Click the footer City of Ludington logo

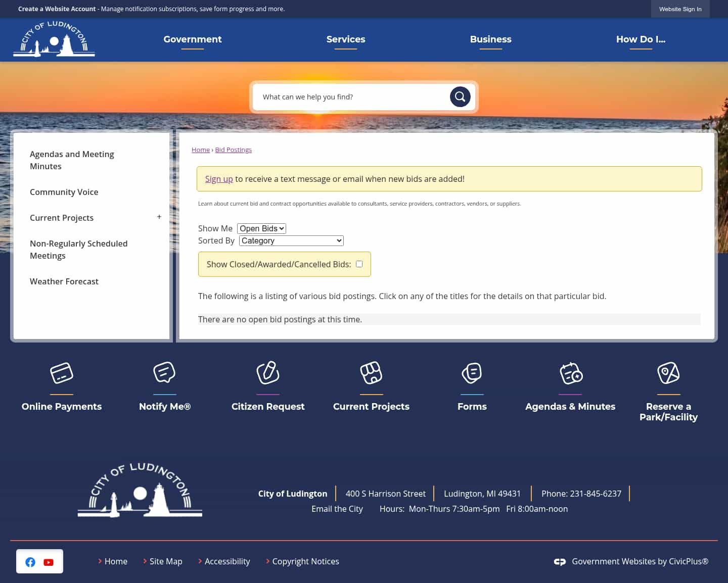(140, 490)
